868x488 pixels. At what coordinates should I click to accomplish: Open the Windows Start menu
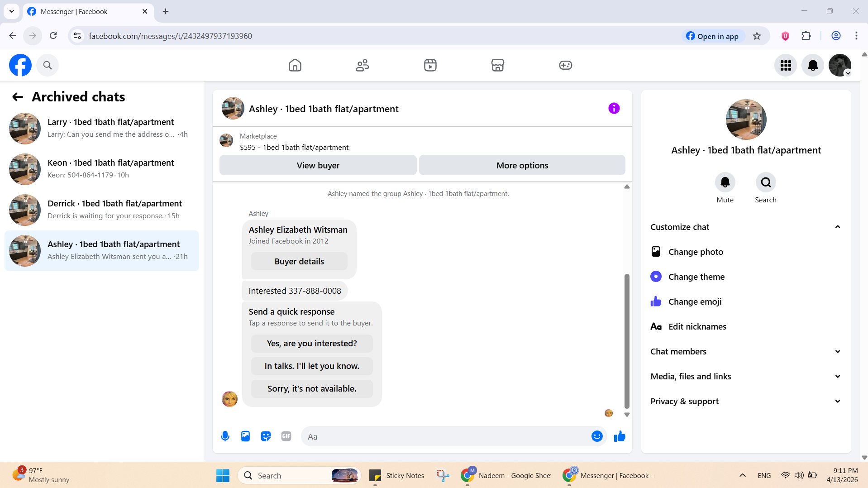pos(223,475)
